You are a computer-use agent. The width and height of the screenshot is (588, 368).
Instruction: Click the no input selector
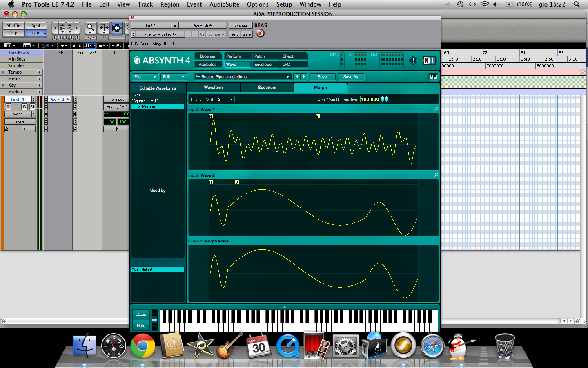[x=116, y=99]
